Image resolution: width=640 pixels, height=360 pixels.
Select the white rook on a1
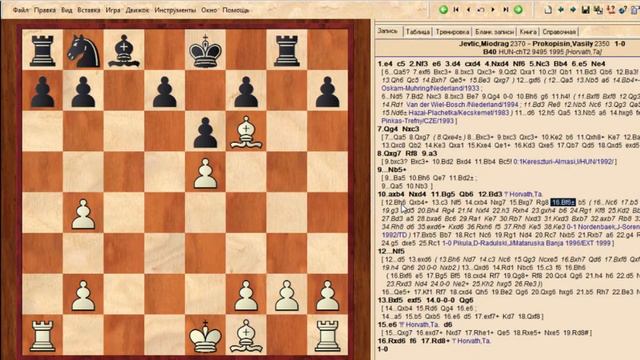coord(42,336)
